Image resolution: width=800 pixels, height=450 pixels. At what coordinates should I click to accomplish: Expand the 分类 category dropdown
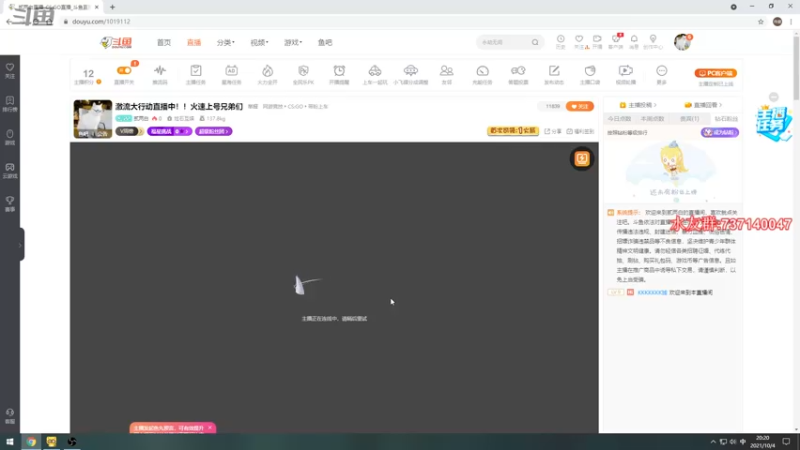[x=226, y=42]
